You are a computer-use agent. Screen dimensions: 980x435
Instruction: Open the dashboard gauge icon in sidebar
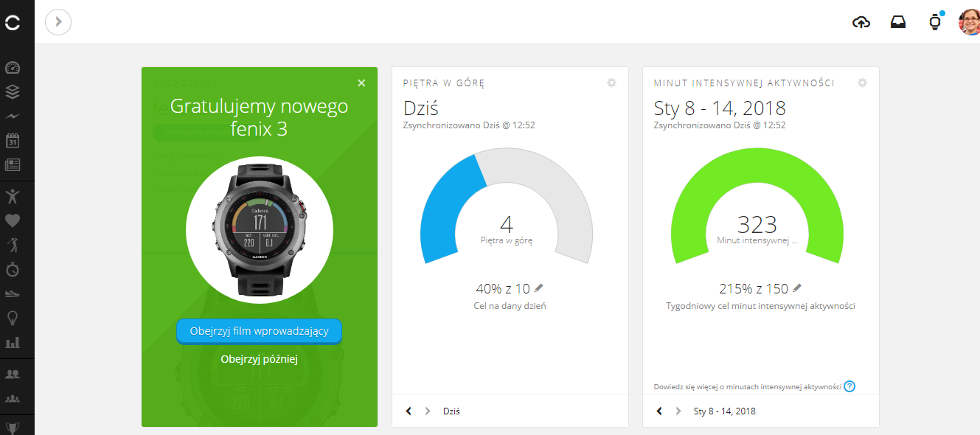point(13,68)
